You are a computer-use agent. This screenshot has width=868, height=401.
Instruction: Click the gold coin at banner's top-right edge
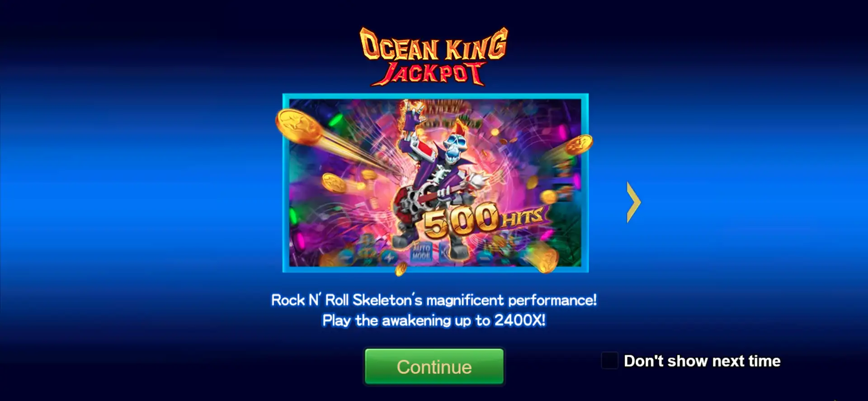579,145
